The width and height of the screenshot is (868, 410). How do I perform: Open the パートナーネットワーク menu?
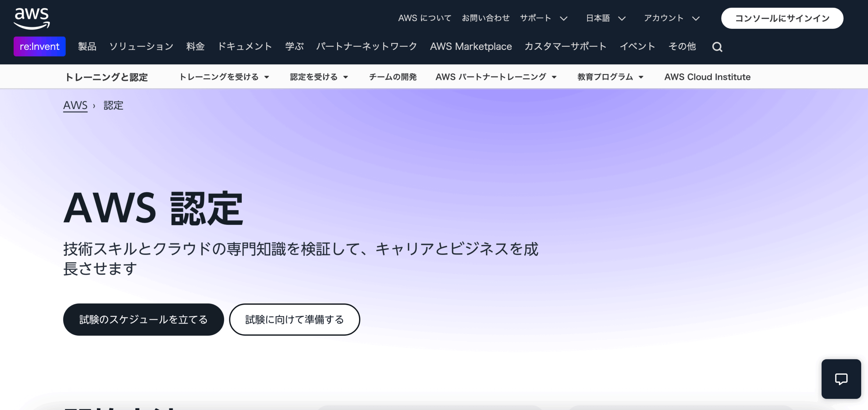click(x=367, y=46)
